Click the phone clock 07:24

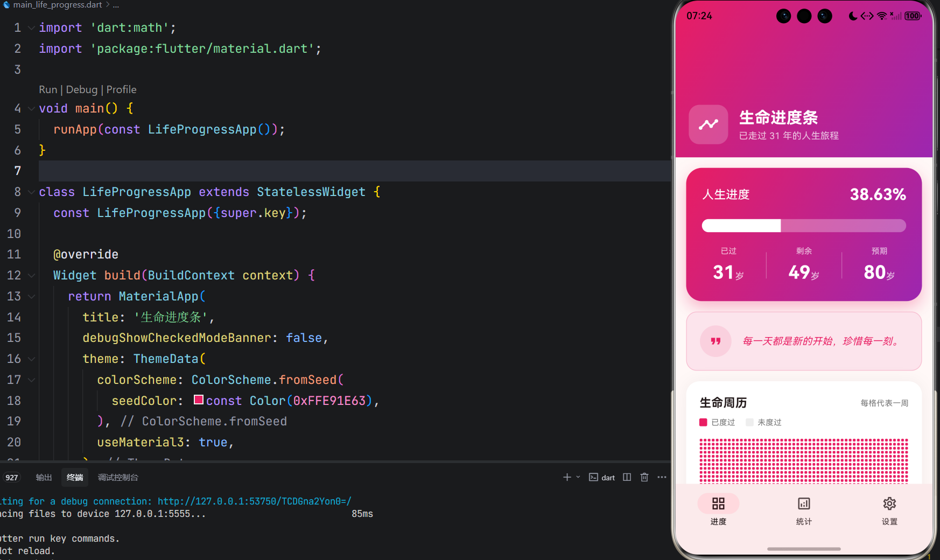(699, 16)
